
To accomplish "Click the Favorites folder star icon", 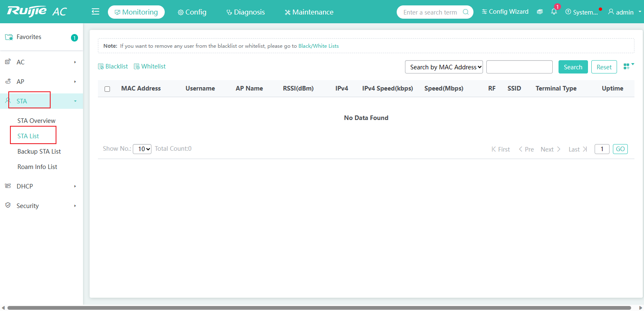I will 9,37.
